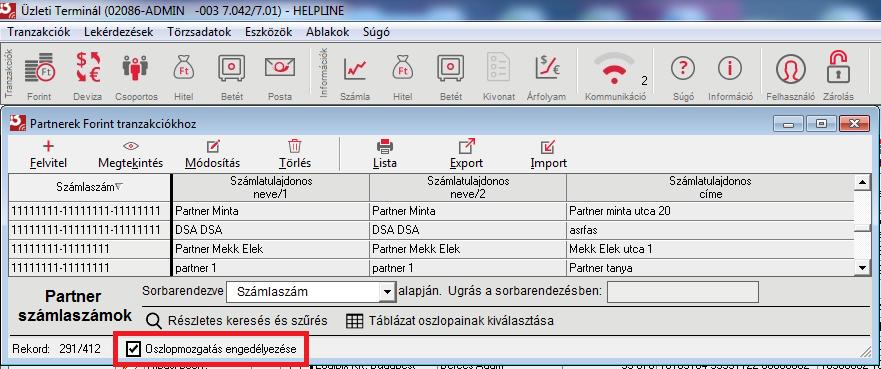Open the Súgó menu in the menu bar
881x369 pixels.
pyautogui.click(x=376, y=32)
